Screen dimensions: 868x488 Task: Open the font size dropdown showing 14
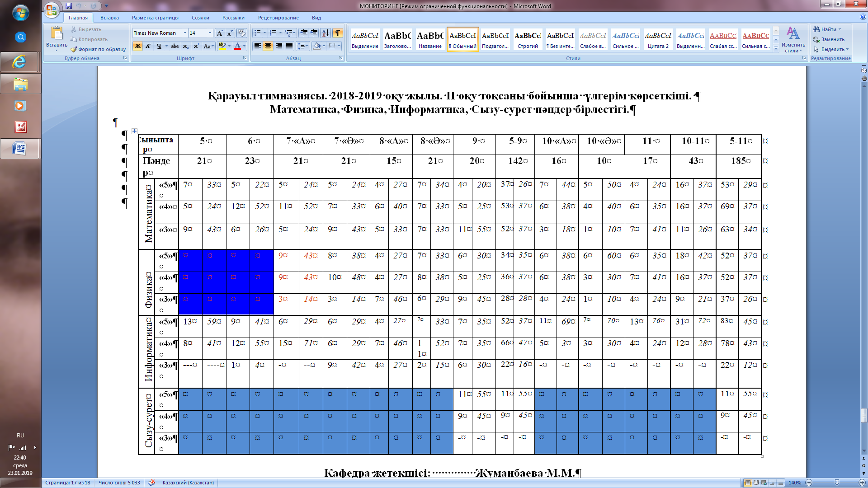(x=210, y=33)
